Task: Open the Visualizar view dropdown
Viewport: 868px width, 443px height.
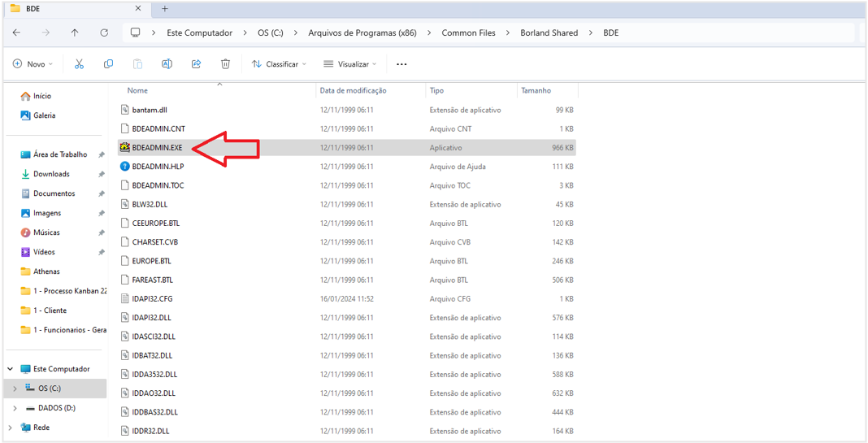Action: click(x=349, y=64)
